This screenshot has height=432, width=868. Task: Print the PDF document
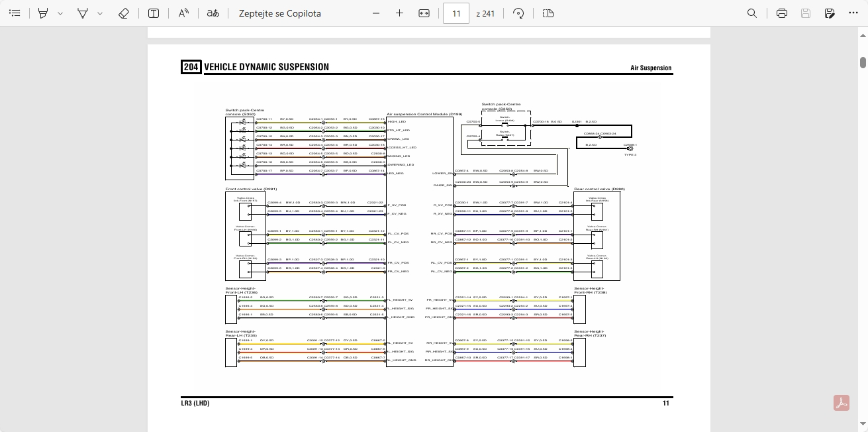pos(782,13)
